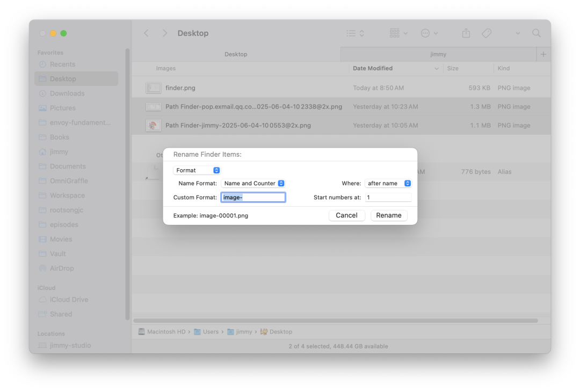
Task: Switch to the jimmy tab
Action: 438,54
